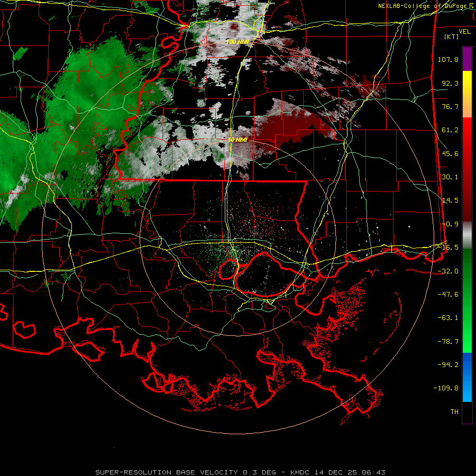Image resolution: width=476 pixels, height=476 pixels.
Task: Click the 61.2 velocity scale value
Action: pyautogui.click(x=450, y=130)
